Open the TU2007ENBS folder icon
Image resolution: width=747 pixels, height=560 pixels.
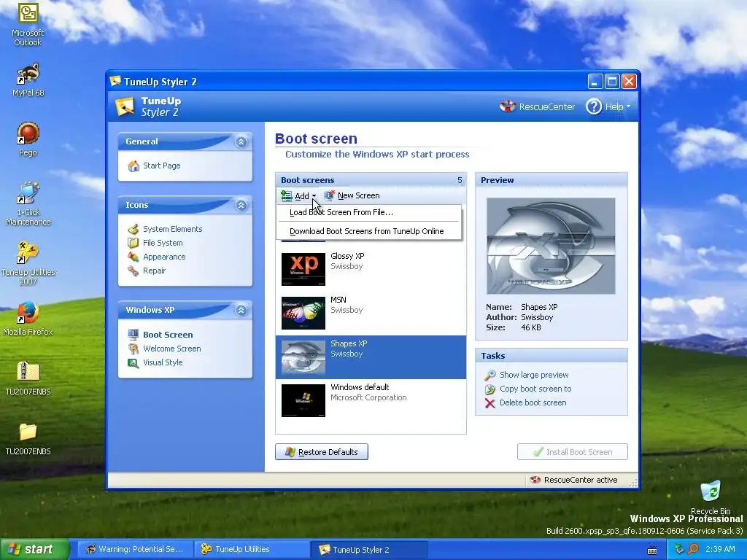[28, 432]
